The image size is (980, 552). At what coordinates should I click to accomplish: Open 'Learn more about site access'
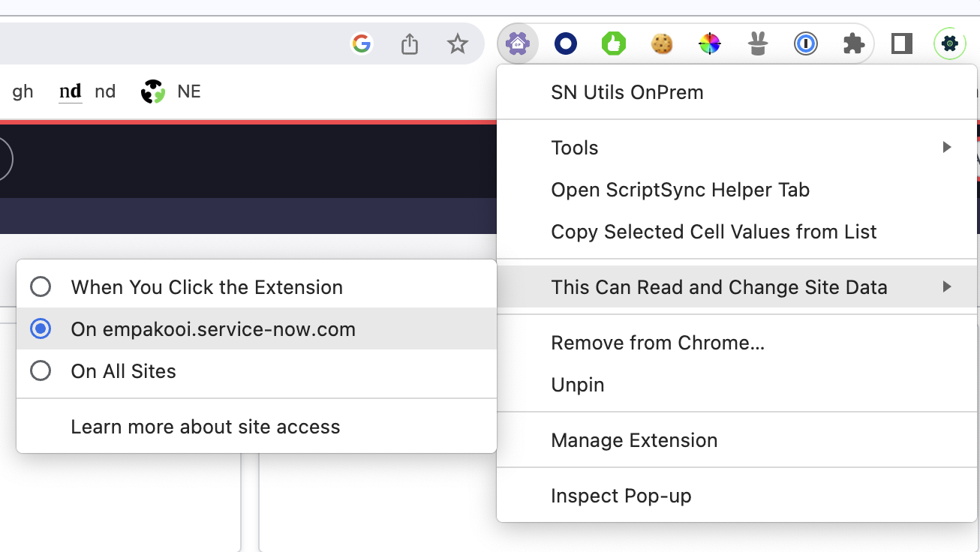click(x=256, y=427)
